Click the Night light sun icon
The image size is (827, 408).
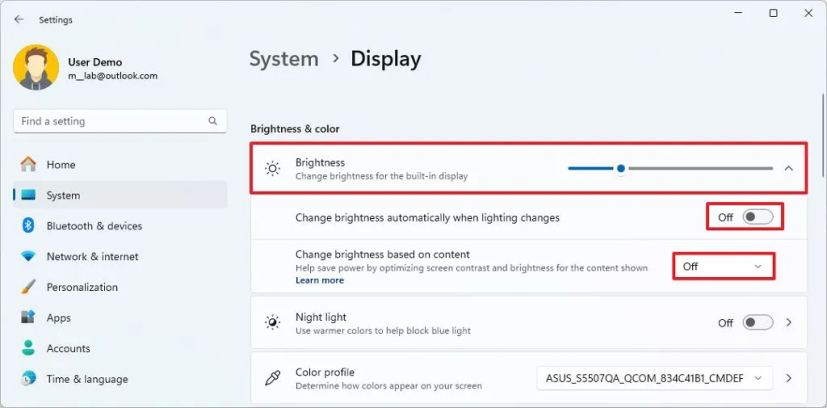pyautogui.click(x=273, y=323)
